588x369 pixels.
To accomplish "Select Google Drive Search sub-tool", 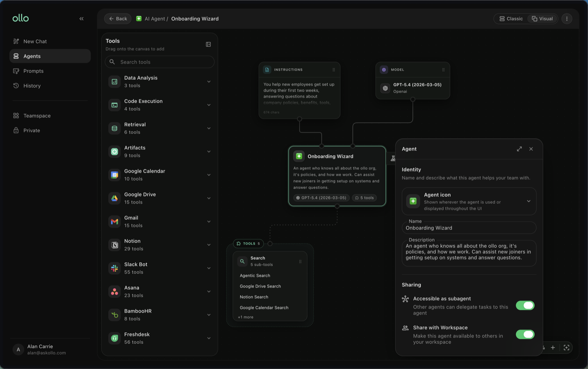I will click(260, 286).
